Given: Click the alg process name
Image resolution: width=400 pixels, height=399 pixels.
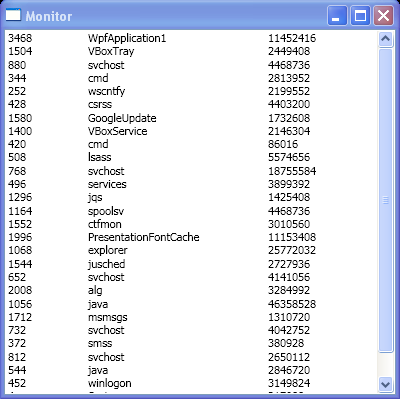Looking at the screenshot, I should click(x=95, y=290).
